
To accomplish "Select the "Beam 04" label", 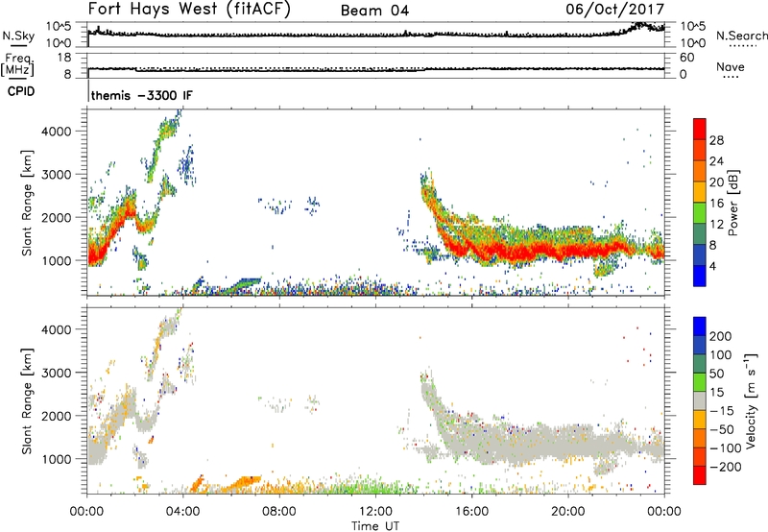I will pyautogui.click(x=374, y=11).
